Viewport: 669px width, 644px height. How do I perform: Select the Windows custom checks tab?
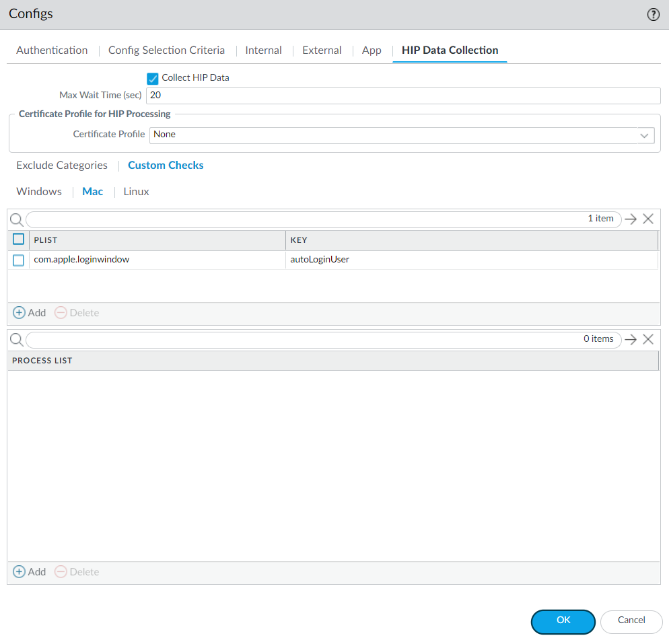point(39,192)
